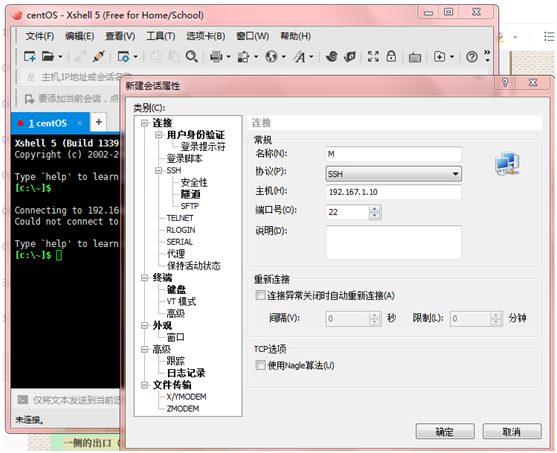
Task: Click the grayed reconnect link icon
Action: coord(81,56)
